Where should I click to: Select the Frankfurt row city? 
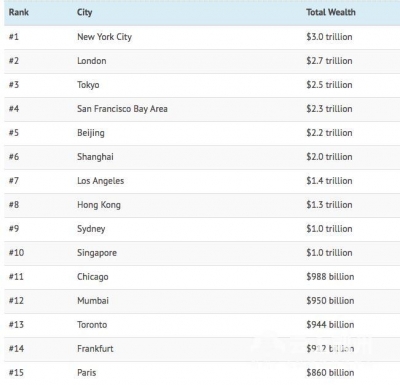[x=95, y=349]
